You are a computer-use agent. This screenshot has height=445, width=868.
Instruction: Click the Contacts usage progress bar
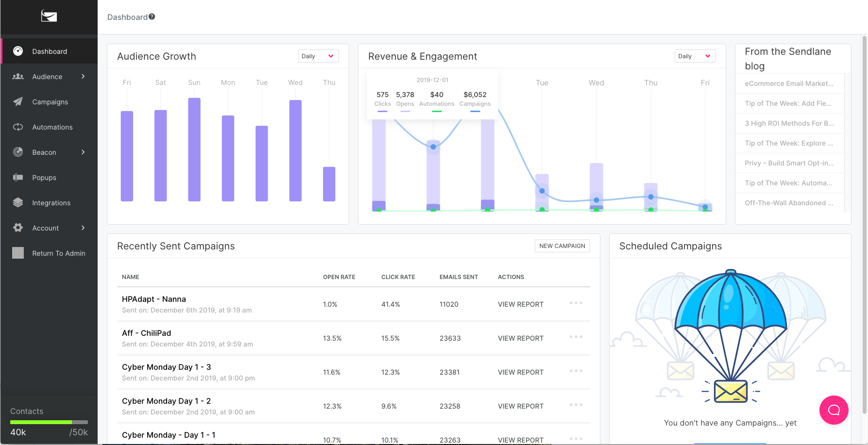49,422
